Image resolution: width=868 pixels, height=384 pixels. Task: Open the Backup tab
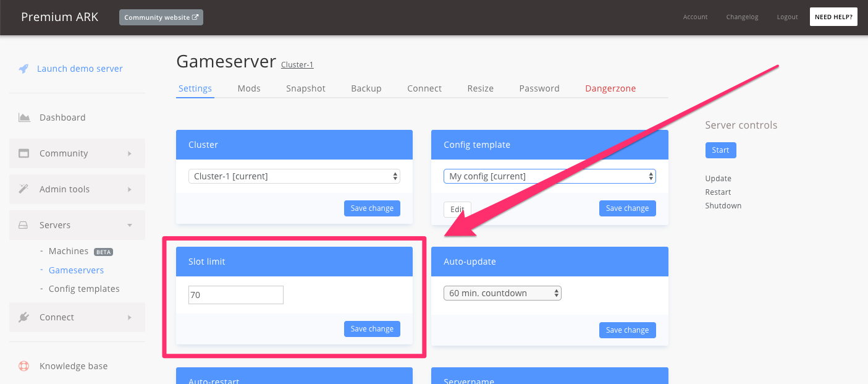pos(366,88)
